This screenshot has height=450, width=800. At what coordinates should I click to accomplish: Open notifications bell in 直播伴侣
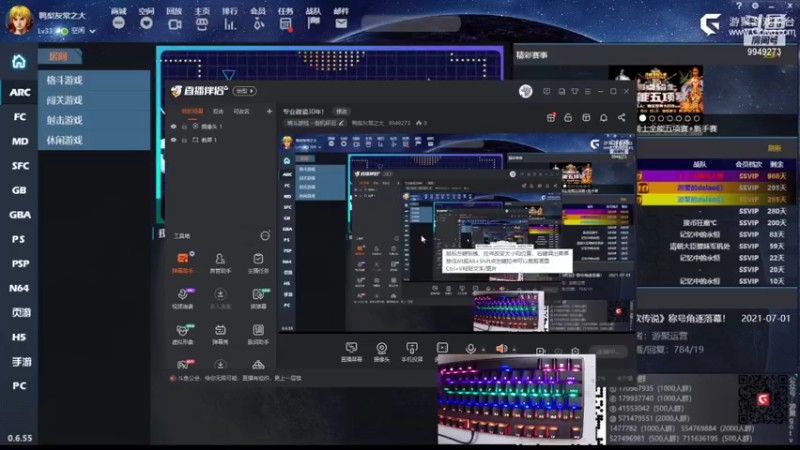pyautogui.click(x=604, y=118)
